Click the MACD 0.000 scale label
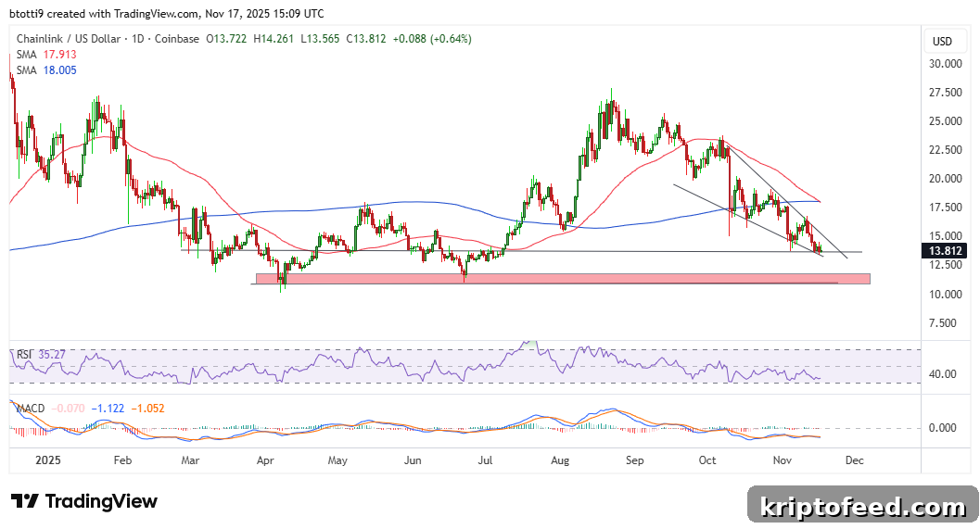 click(943, 428)
